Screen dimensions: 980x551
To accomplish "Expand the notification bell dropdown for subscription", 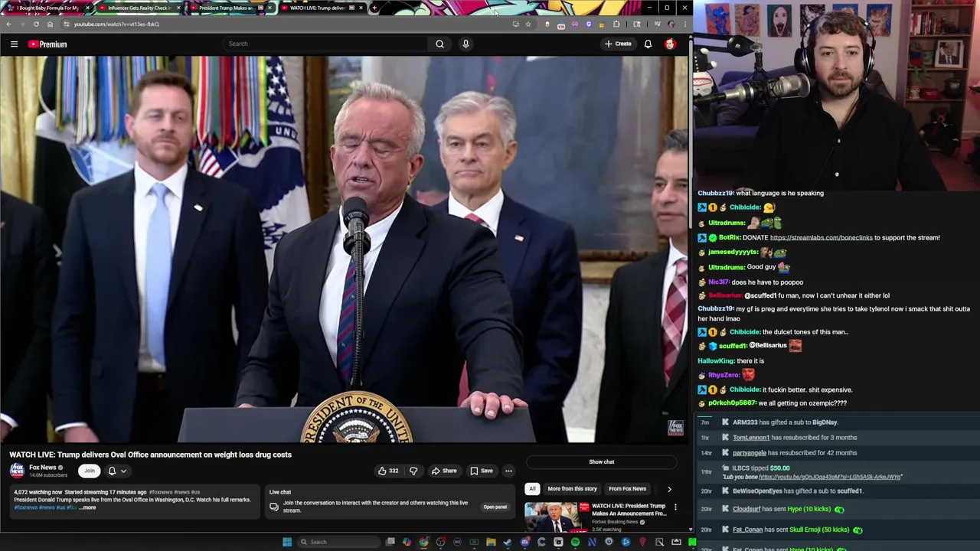I will point(116,471).
